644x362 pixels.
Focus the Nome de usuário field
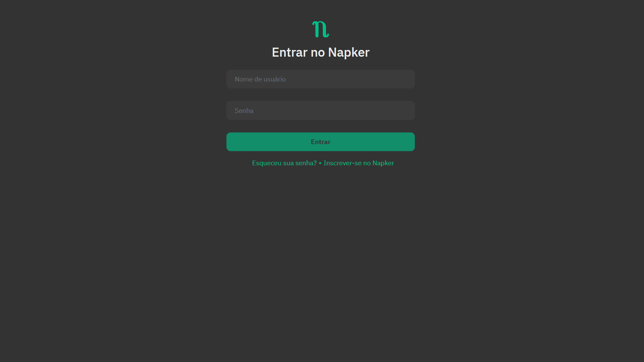pyautogui.click(x=321, y=79)
